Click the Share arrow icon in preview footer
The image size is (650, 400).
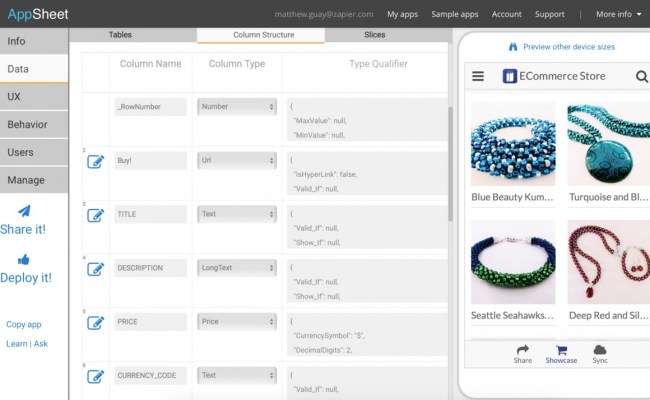coord(523,349)
